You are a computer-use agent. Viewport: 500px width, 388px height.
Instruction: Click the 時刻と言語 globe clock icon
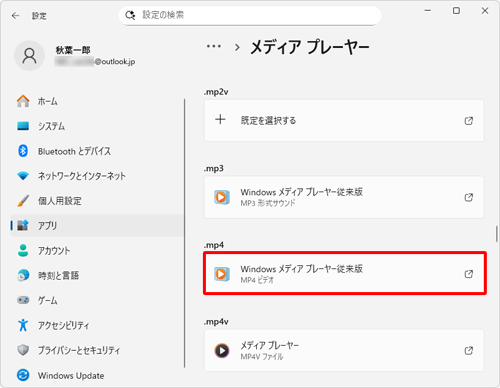(x=23, y=275)
